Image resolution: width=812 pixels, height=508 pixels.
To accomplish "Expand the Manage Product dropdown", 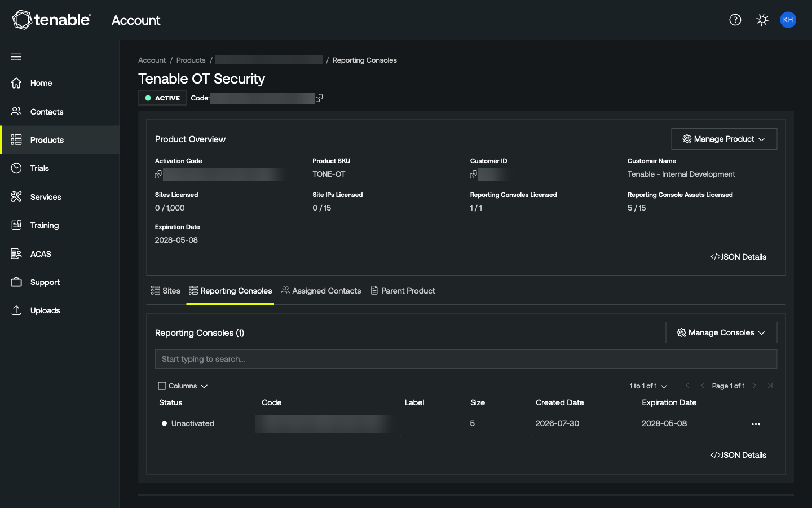I will pyautogui.click(x=724, y=139).
